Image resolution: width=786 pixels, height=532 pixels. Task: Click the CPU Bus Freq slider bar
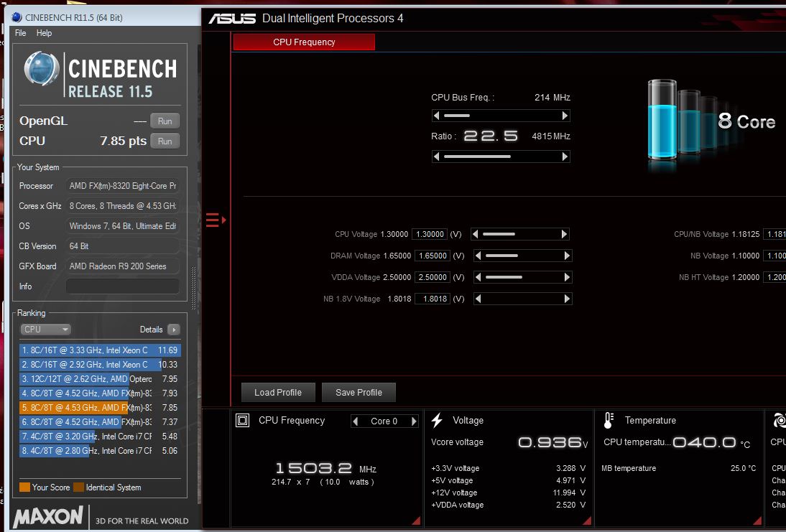[x=501, y=116]
